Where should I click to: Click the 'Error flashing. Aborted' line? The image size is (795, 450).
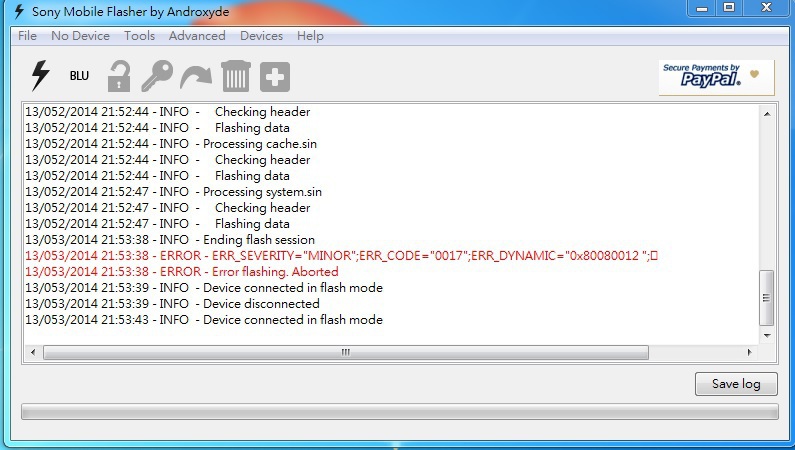182,272
